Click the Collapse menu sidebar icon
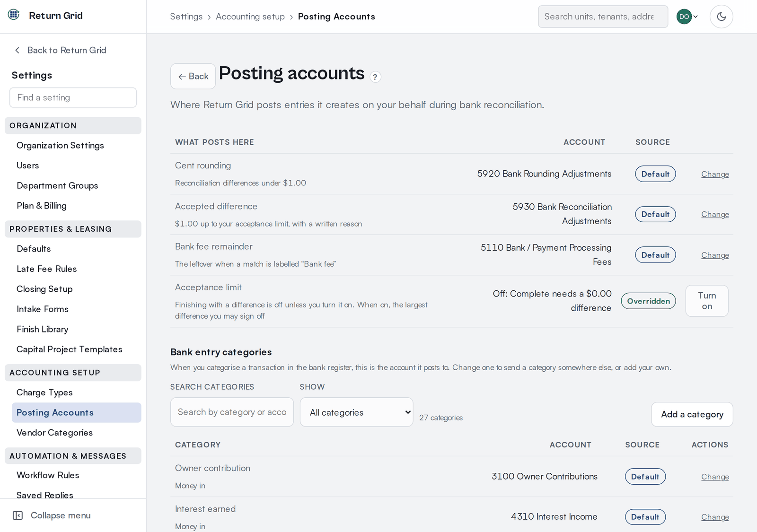Screen dimensions: 757x532 (x=18, y=515)
